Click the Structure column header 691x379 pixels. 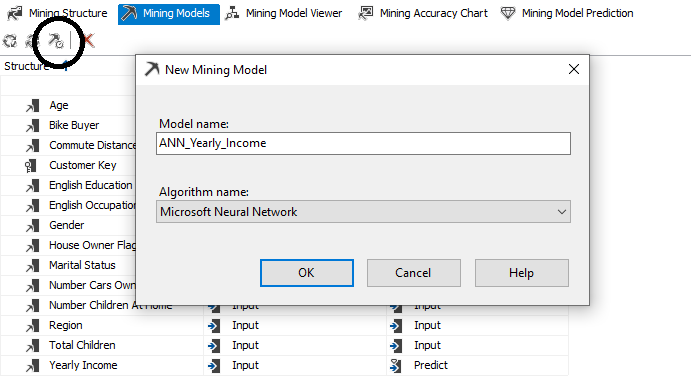[x=26, y=66]
